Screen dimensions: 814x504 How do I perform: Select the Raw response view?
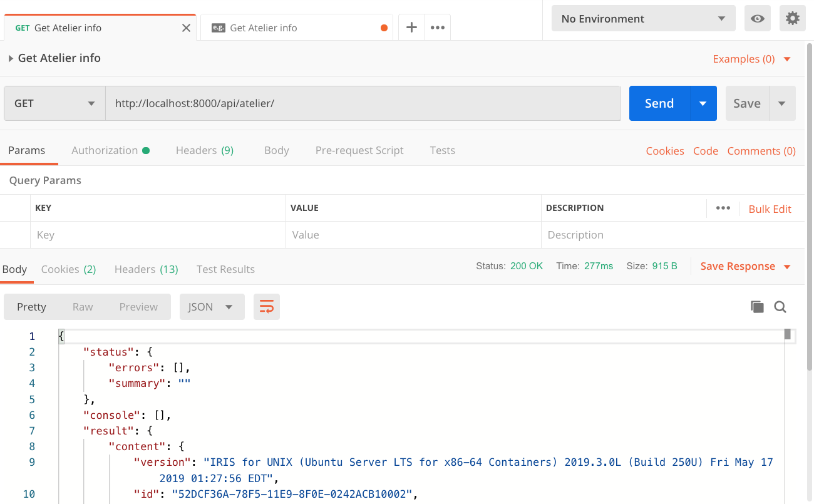tap(83, 307)
